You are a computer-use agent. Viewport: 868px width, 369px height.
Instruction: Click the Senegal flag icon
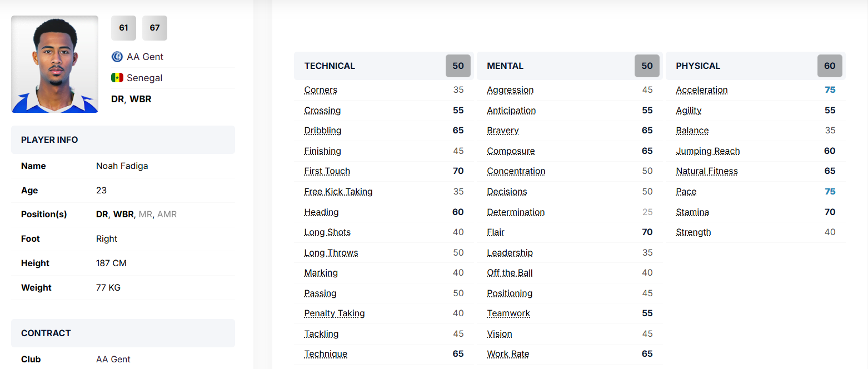[x=117, y=78]
